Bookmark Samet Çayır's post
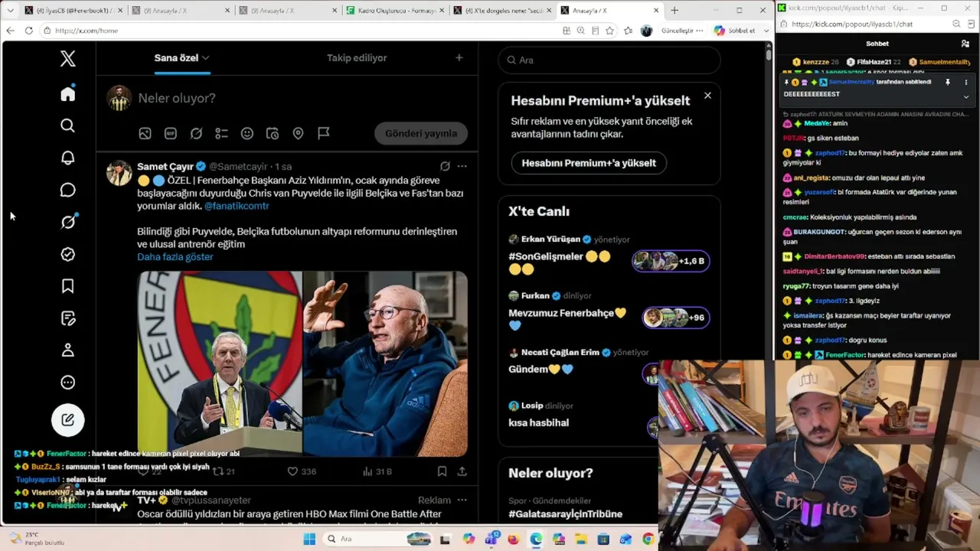 [442, 471]
